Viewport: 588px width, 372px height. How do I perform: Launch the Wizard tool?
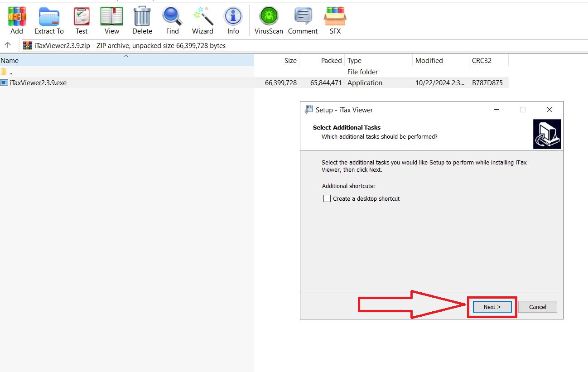[x=202, y=20]
